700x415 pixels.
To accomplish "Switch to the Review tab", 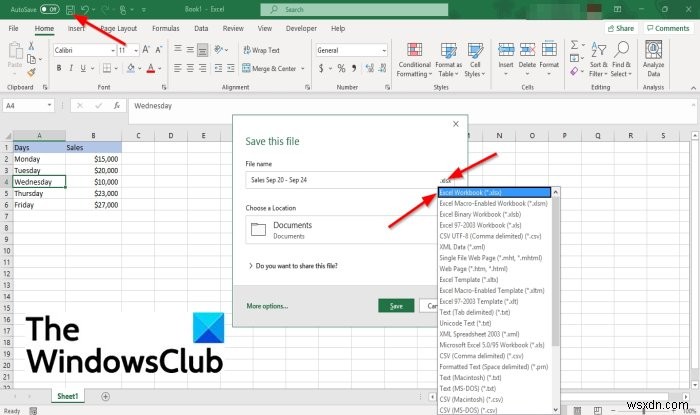I will click(x=233, y=28).
